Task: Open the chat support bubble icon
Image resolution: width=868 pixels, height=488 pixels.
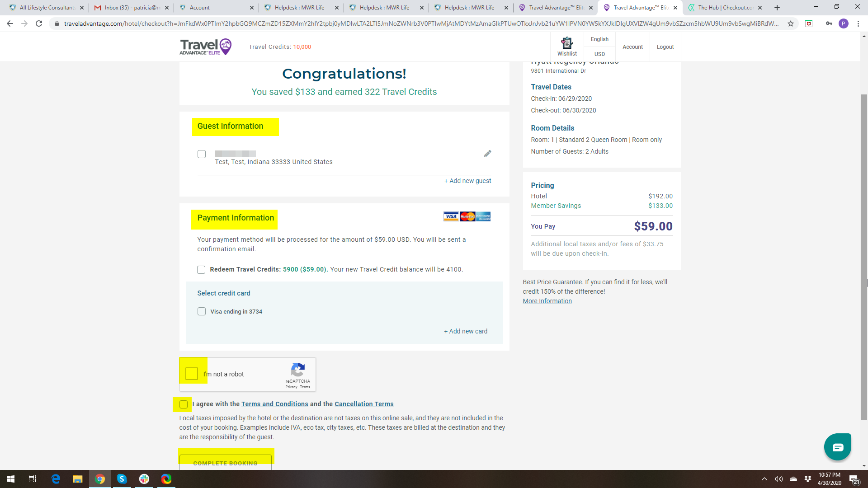Action: point(837,447)
